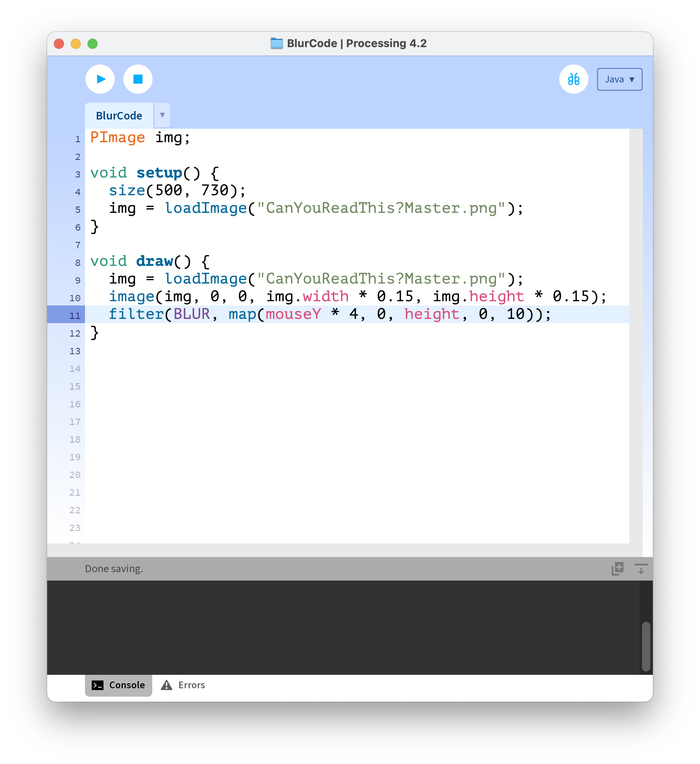
Task: Click the copy console output icon
Action: (x=617, y=569)
